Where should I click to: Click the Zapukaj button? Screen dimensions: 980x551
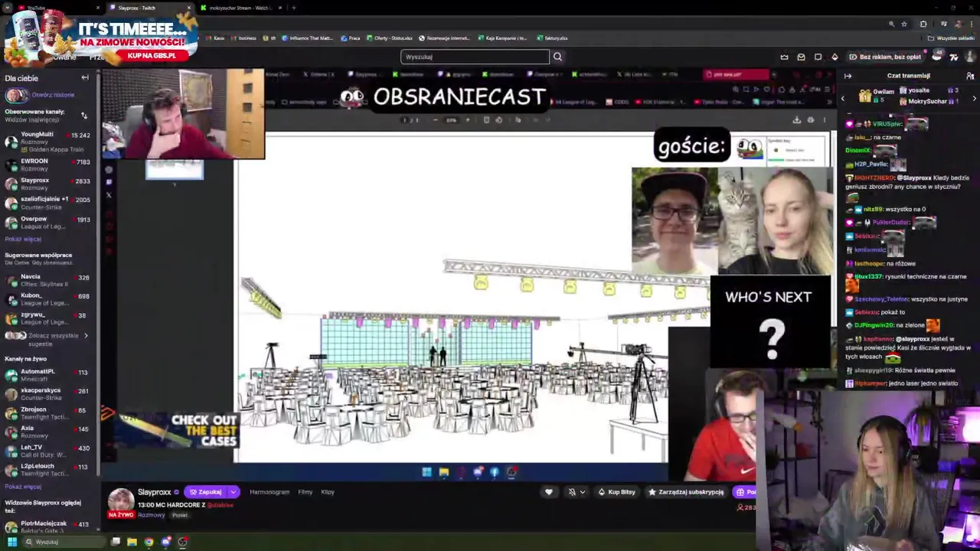click(x=206, y=492)
